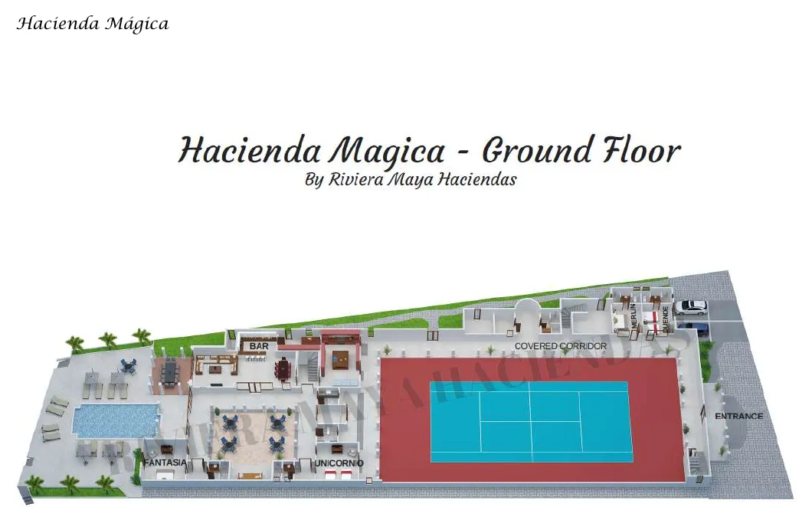Click the swimming pool on the plan
The width and height of the screenshot is (812, 523).
coord(116,420)
